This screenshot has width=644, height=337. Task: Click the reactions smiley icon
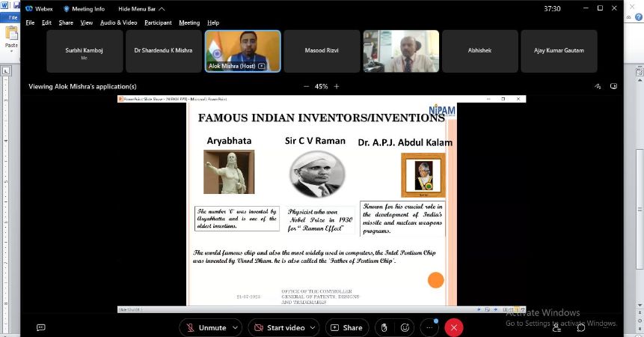click(x=405, y=327)
